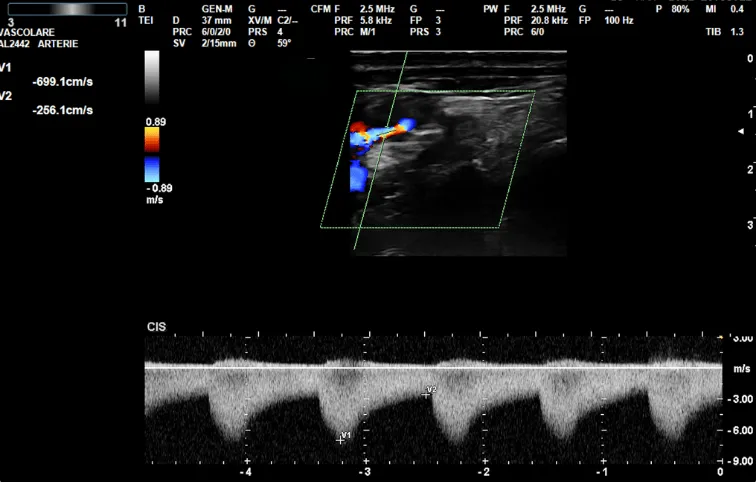
Task: Click the green PW Doppler cursor line
Action: [381, 150]
